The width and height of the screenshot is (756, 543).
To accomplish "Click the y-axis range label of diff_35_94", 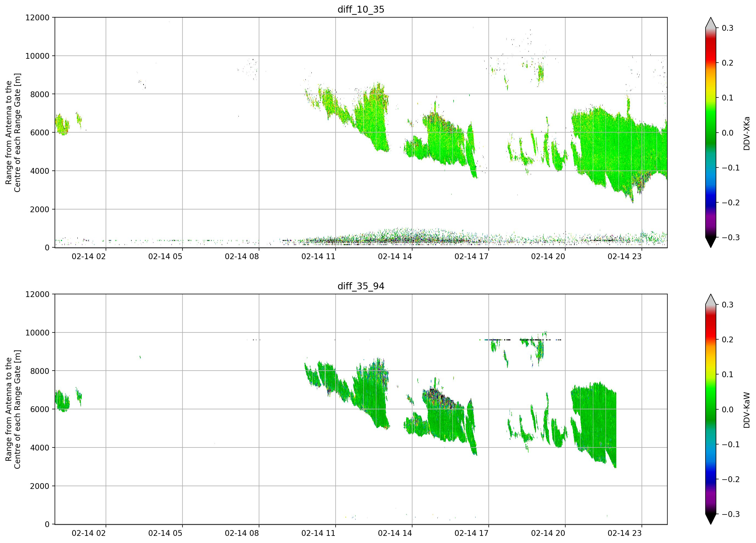I will 13,409.
